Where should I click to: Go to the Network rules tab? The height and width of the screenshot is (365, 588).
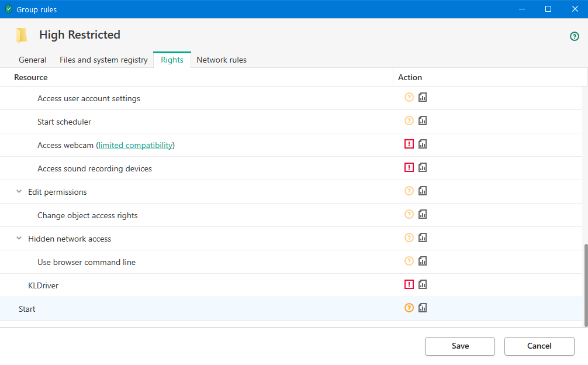tap(222, 60)
